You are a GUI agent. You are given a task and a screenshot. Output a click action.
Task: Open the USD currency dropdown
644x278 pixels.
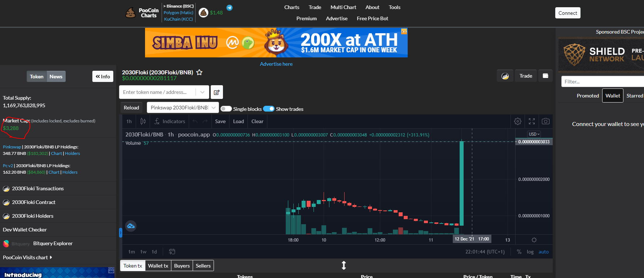534,134
